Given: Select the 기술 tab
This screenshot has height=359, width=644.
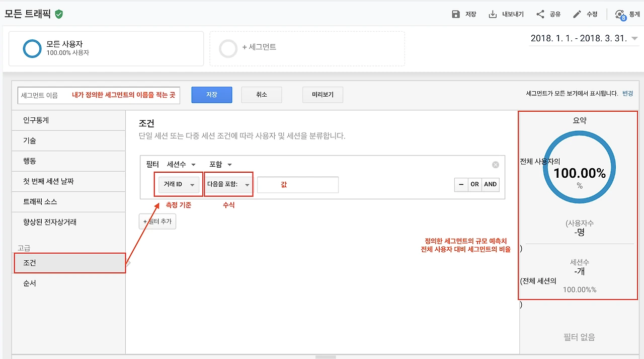Looking at the screenshot, I should tap(69, 141).
